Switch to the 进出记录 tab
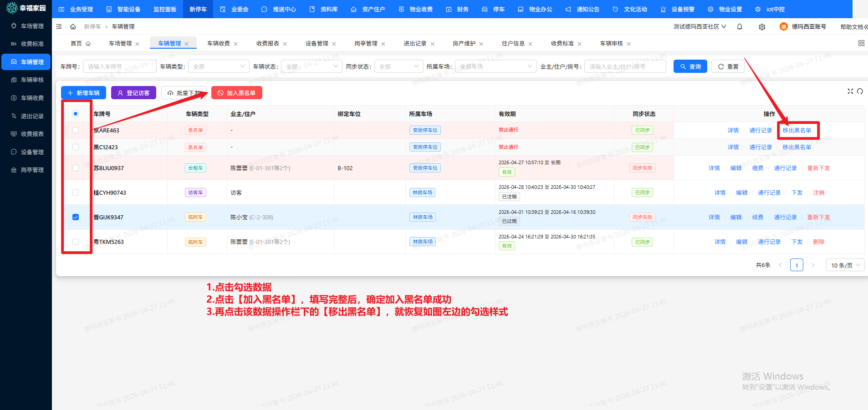The image size is (868, 410). 415,44
